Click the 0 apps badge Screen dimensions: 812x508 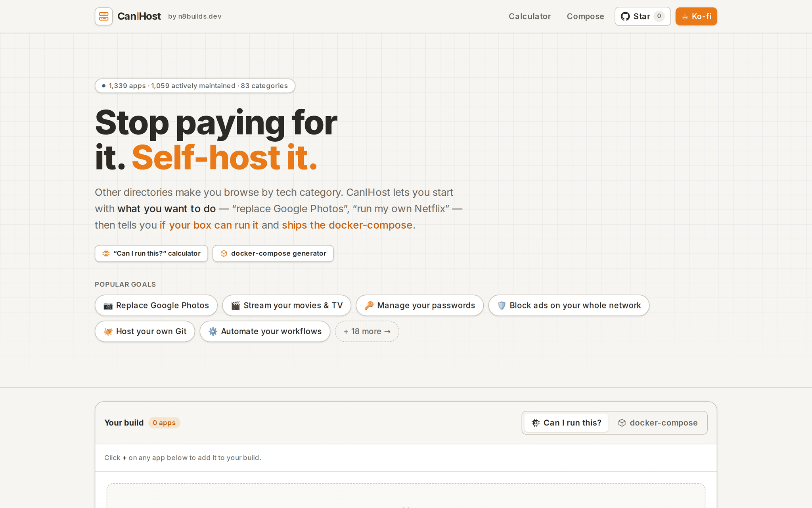tap(164, 423)
